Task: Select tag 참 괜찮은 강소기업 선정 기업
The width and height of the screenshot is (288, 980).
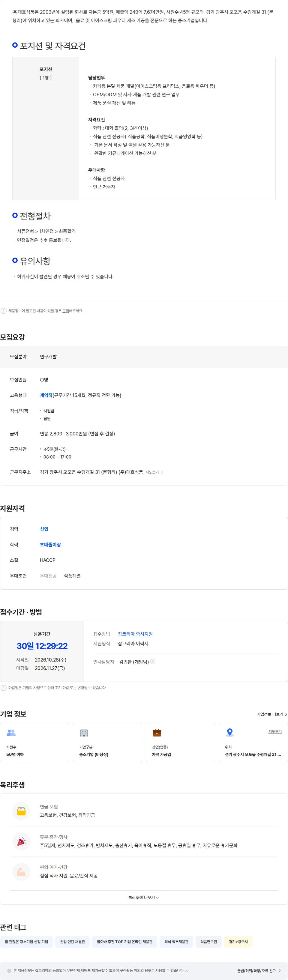Action: (26, 942)
